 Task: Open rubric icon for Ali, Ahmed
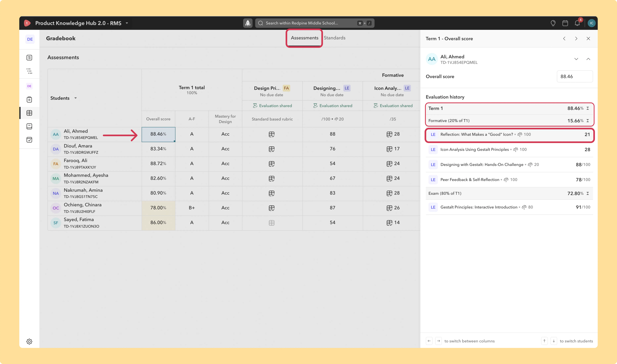pyautogui.click(x=271, y=134)
